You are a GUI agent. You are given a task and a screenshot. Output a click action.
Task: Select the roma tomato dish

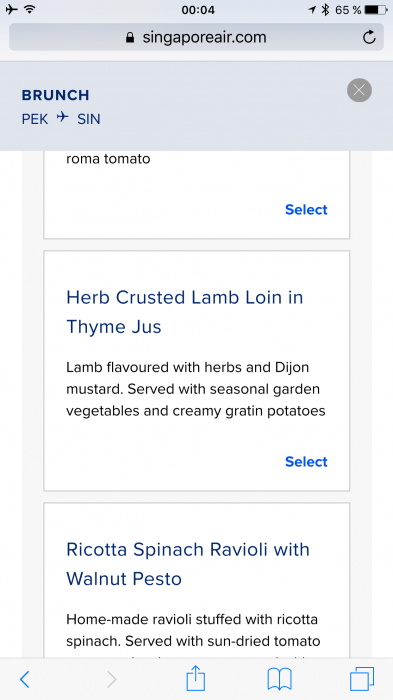pyautogui.click(x=306, y=209)
